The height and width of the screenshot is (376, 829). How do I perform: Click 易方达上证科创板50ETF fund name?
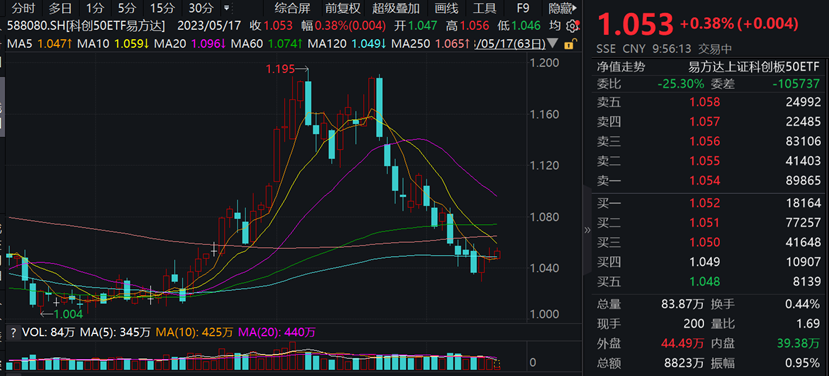point(754,67)
